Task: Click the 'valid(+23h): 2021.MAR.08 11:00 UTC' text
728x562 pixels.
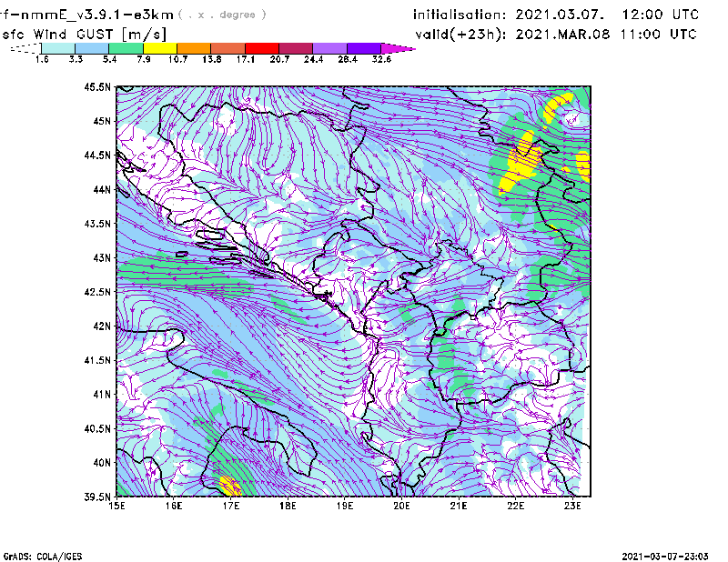Action: [556, 35]
